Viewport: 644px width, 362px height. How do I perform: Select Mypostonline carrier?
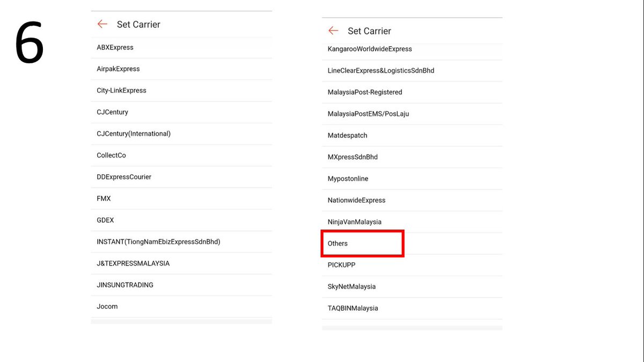pyautogui.click(x=412, y=179)
